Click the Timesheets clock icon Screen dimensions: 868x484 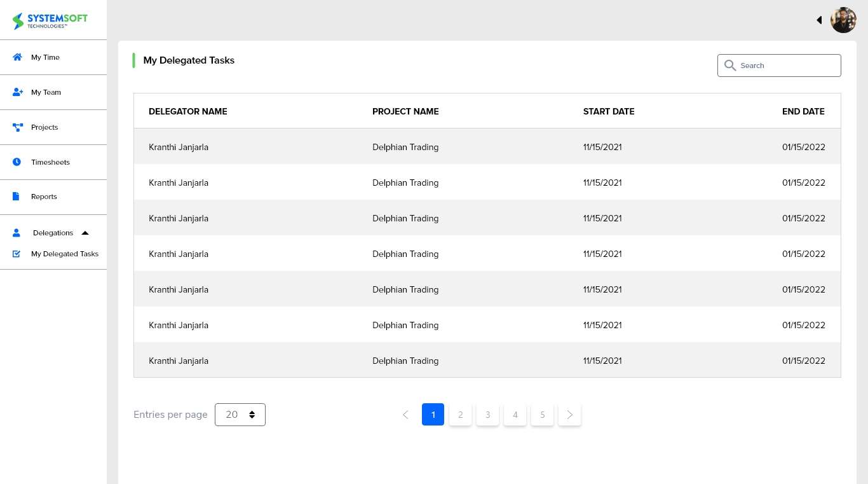click(x=17, y=162)
